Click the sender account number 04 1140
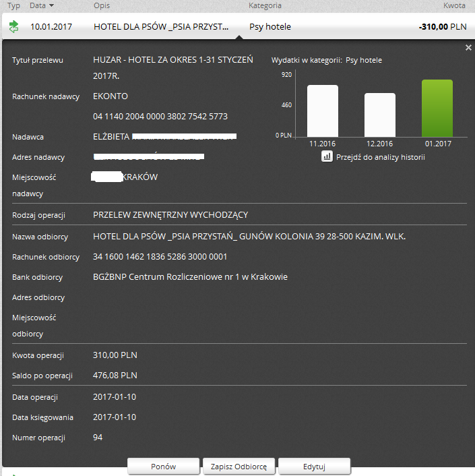 [160, 117]
